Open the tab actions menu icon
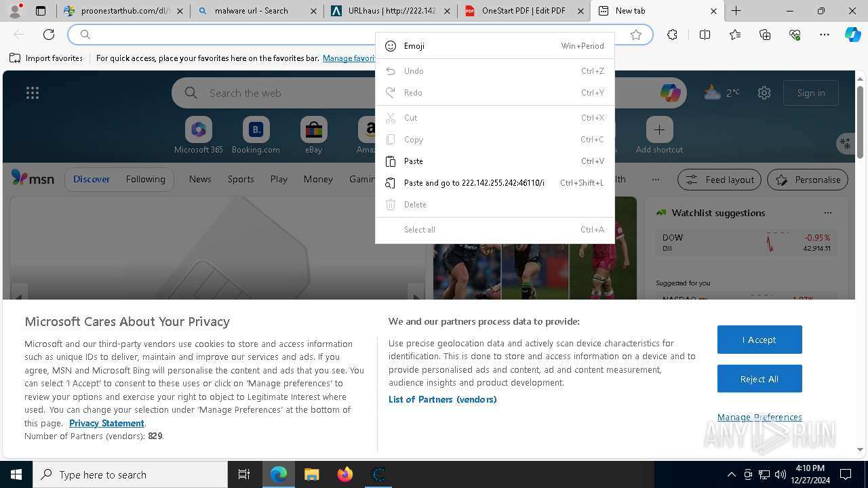868x488 pixels. click(41, 11)
